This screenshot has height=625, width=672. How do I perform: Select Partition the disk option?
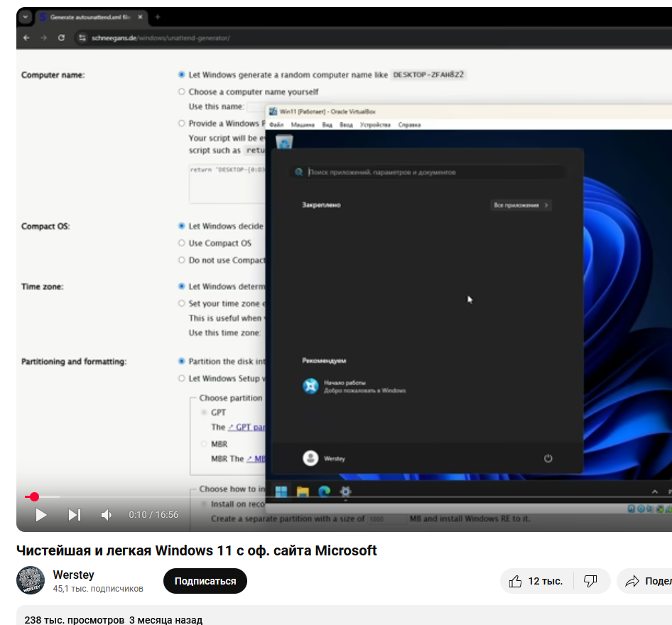coord(181,361)
